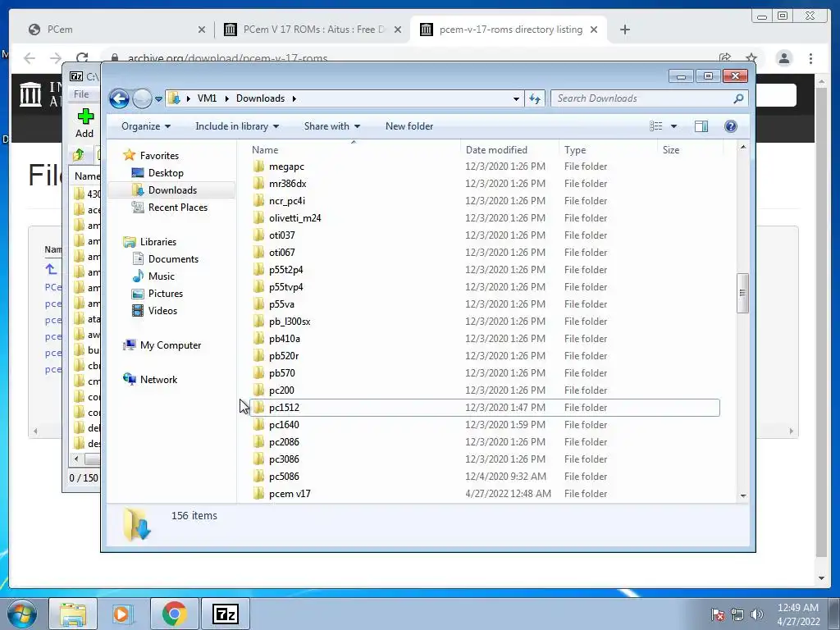840x630 pixels.
Task: Open Pictures library
Action: [x=165, y=294]
